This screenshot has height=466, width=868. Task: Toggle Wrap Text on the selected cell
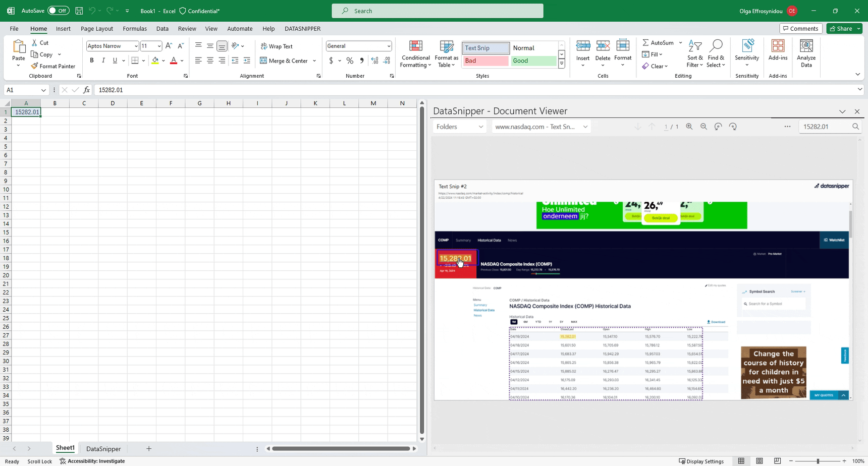(277, 46)
